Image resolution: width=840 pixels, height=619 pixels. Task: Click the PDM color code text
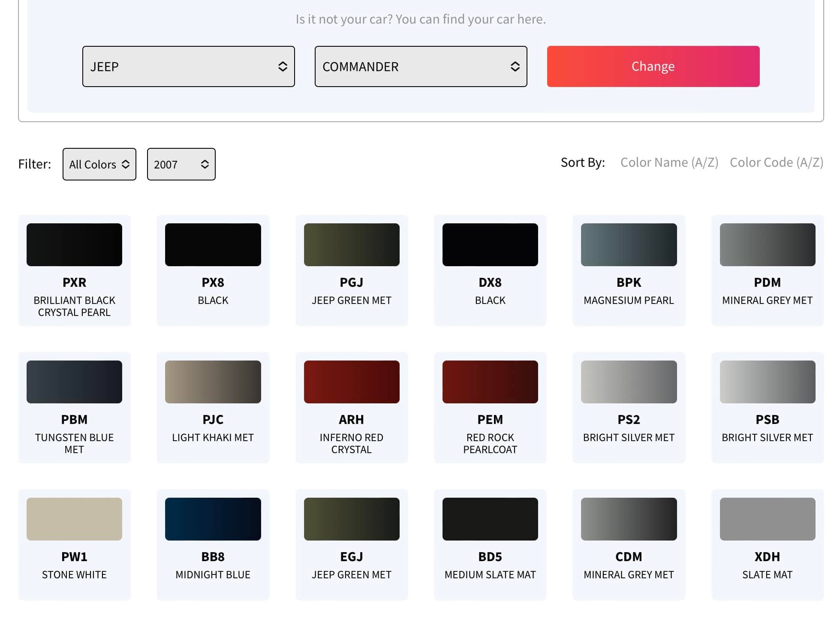point(768,282)
